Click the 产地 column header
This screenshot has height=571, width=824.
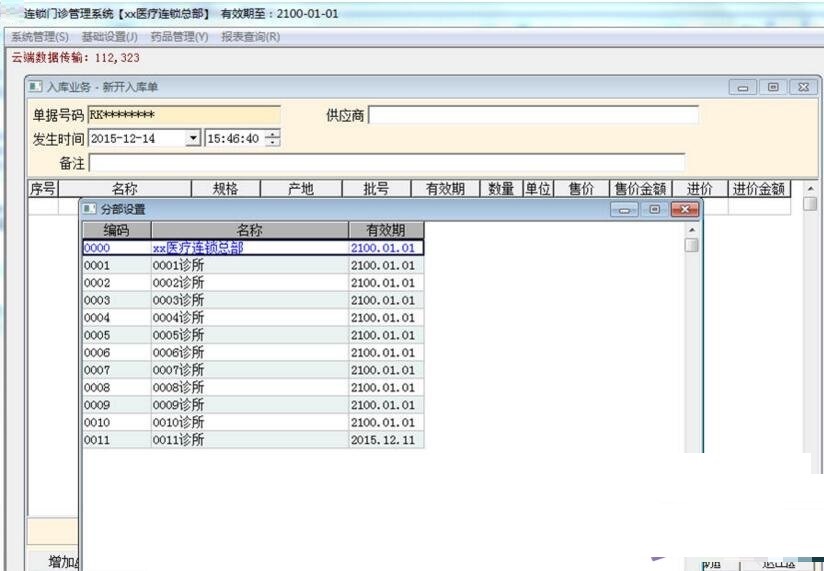(301, 189)
